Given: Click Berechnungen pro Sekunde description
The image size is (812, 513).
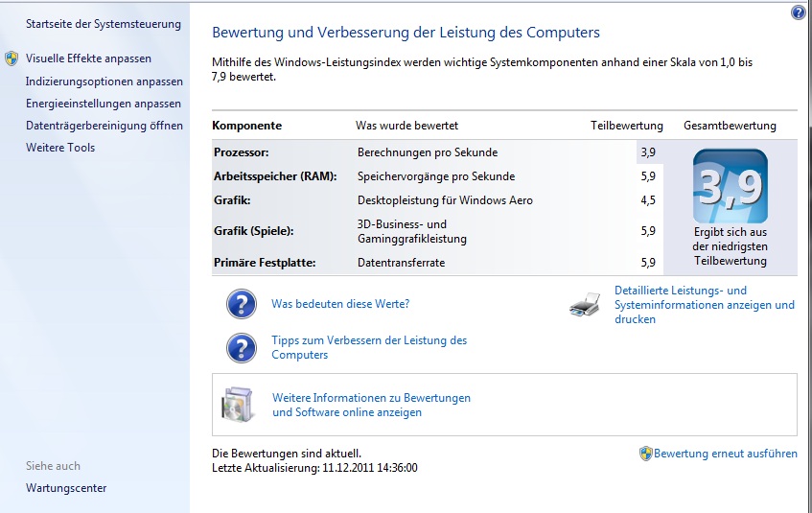Looking at the screenshot, I should [x=428, y=152].
